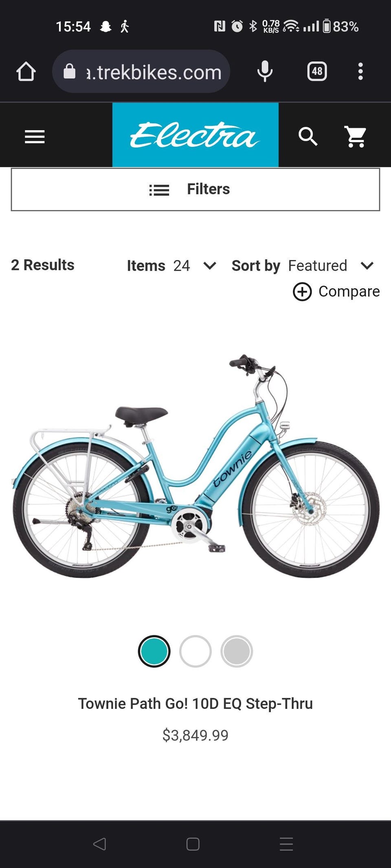Open browser three-dot overflow menu

coord(360,72)
